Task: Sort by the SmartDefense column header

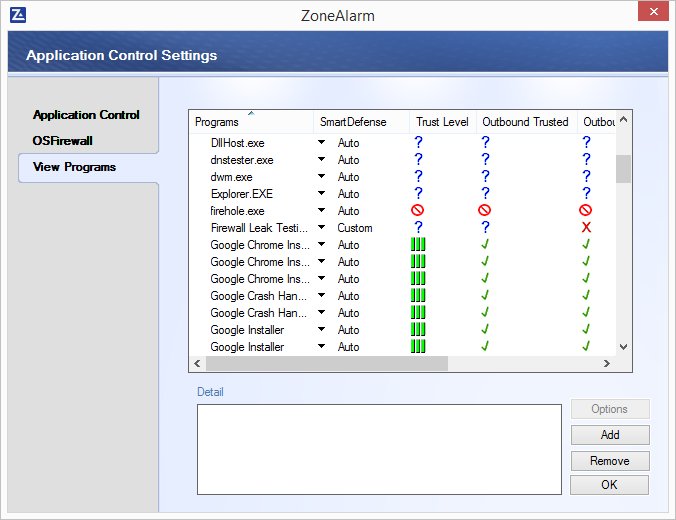Action: (x=361, y=122)
